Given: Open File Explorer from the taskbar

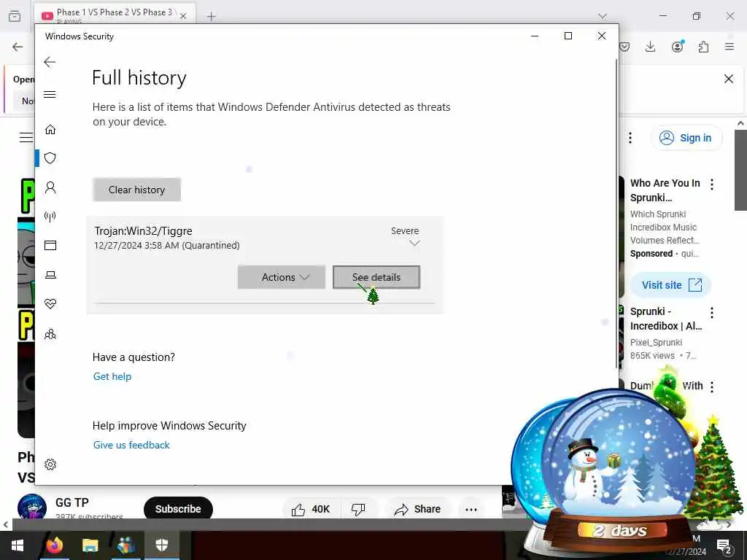Looking at the screenshot, I should 90,545.
